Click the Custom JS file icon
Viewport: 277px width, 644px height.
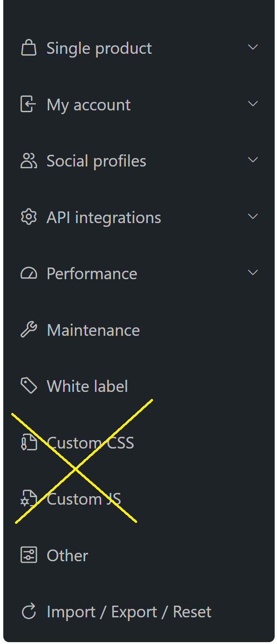coord(29,499)
